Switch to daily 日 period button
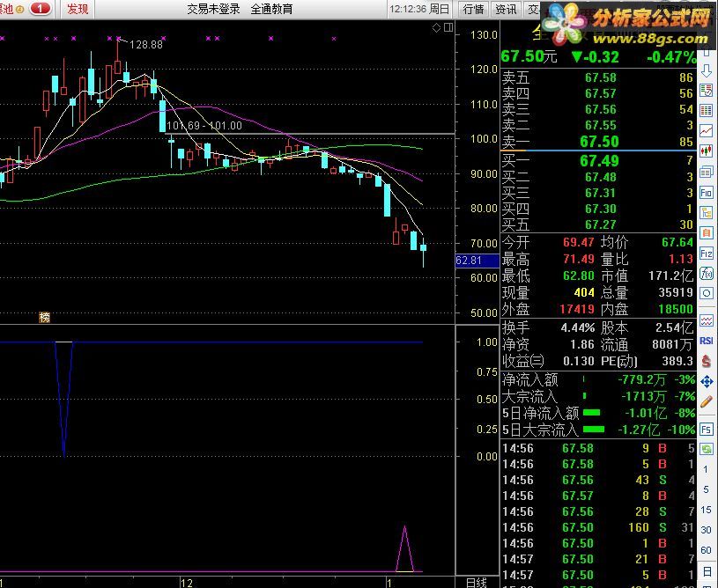The width and height of the screenshot is (718, 588). 706,570
